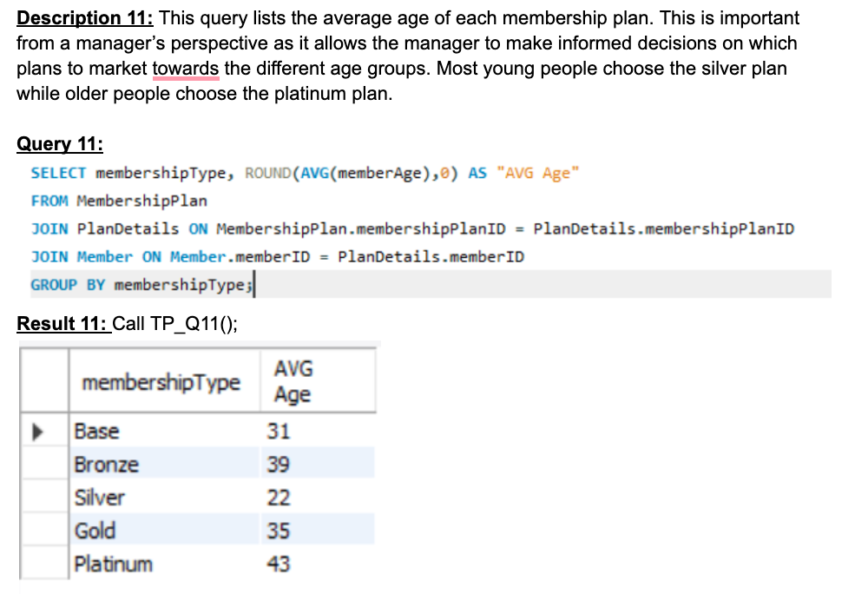The height and width of the screenshot is (601, 868).
Task: Click the 'Query 11:' heading
Action: [x=60, y=144]
